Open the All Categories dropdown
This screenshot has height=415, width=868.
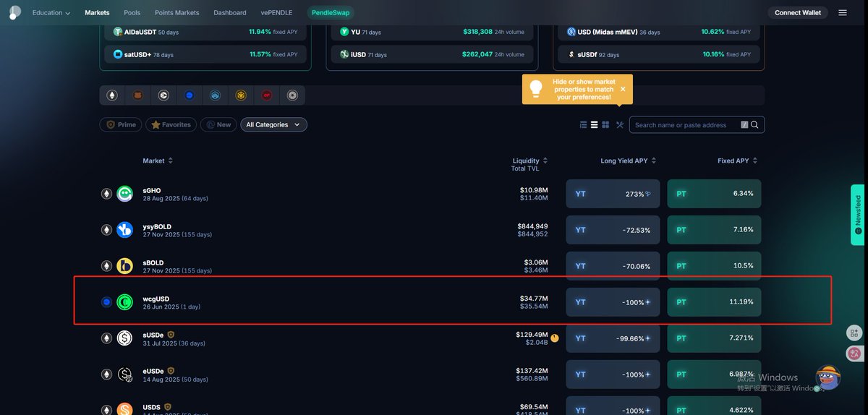(x=273, y=125)
